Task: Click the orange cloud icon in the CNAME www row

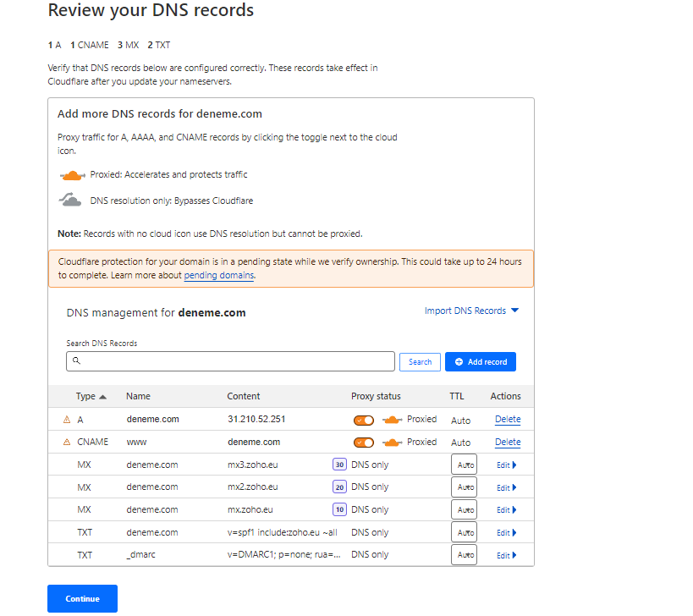Action: click(x=392, y=443)
